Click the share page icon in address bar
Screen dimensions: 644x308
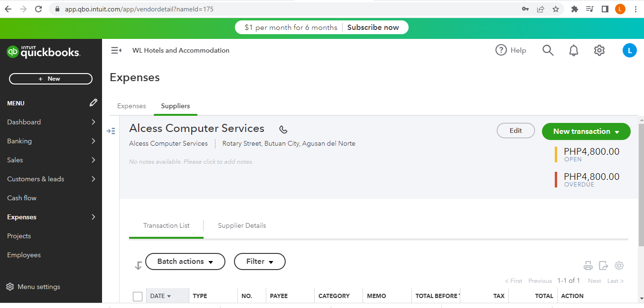[x=541, y=9]
